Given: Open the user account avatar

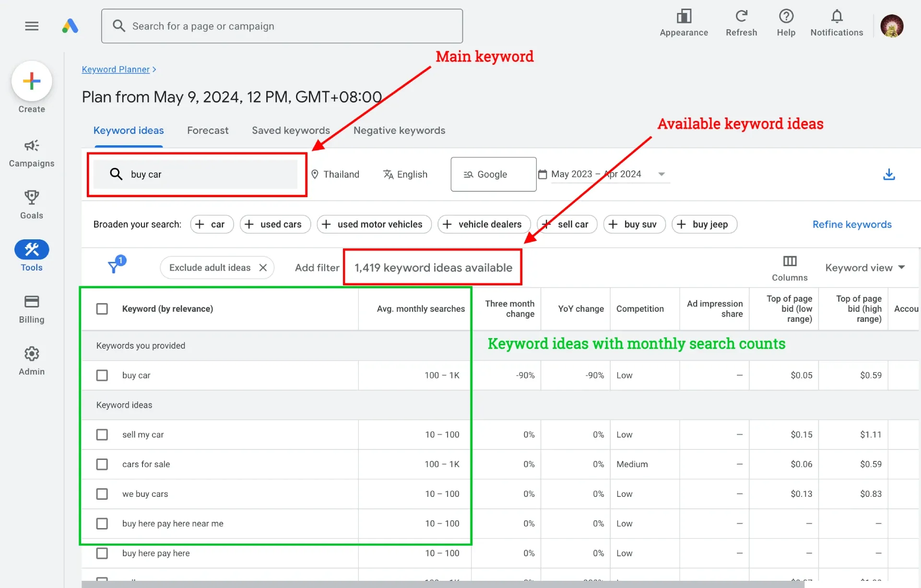Looking at the screenshot, I should pos(892,26).
